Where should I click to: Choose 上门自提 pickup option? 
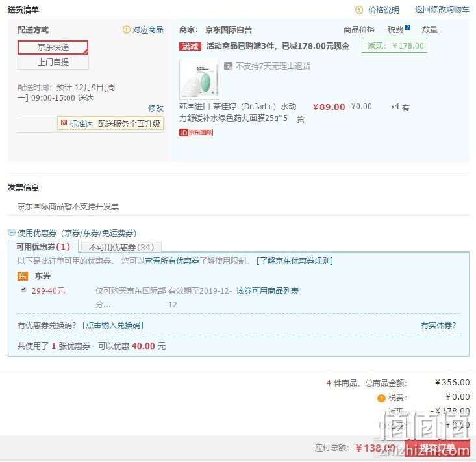53,62
